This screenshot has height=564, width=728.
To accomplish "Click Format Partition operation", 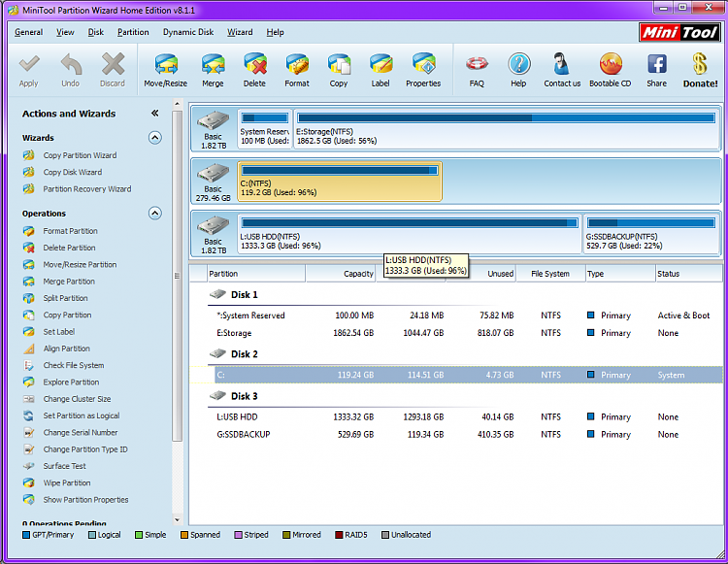I will click(70, 231).
